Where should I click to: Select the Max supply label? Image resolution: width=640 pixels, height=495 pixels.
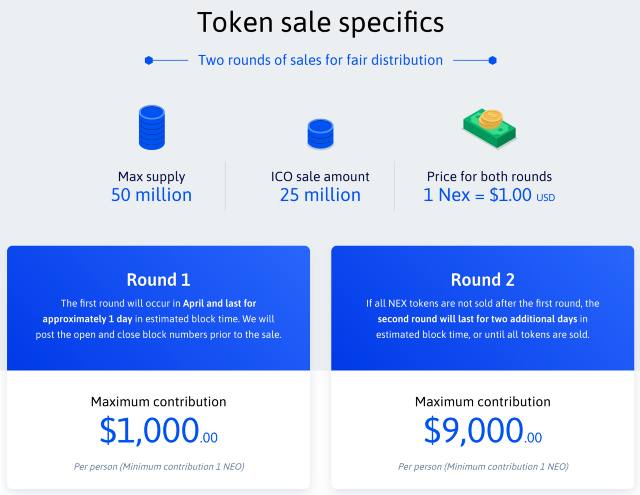[x=151, y=177]
